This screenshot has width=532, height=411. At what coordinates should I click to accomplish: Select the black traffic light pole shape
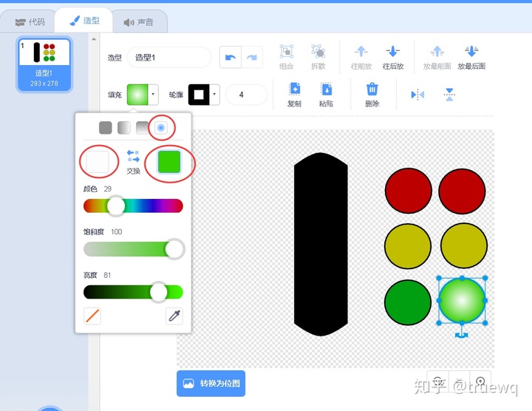click(321, 245)
